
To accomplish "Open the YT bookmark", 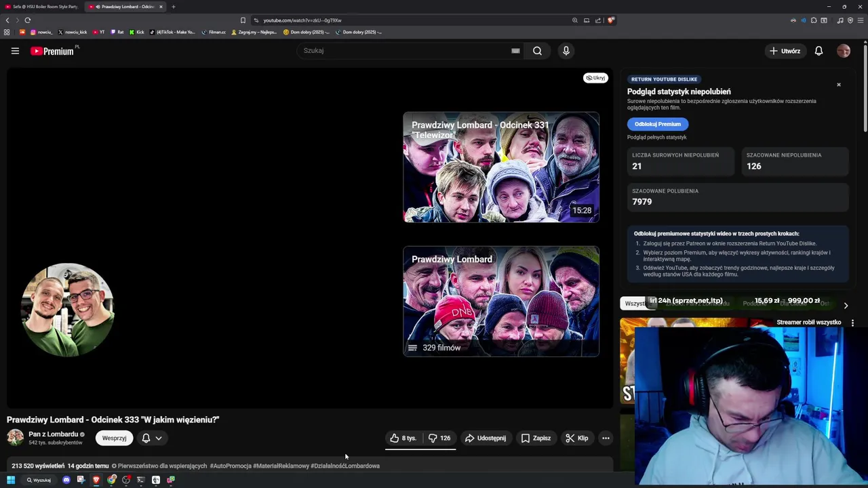I will [98, 32].
